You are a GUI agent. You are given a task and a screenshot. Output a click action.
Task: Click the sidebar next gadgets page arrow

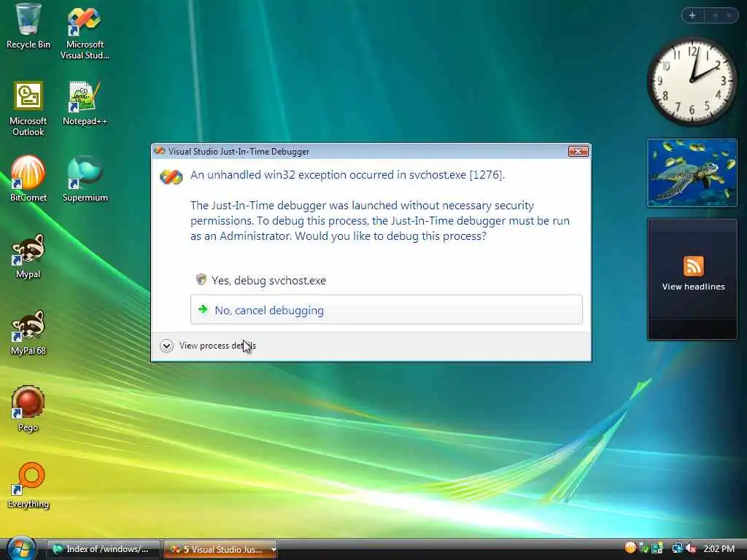point(729,16)
